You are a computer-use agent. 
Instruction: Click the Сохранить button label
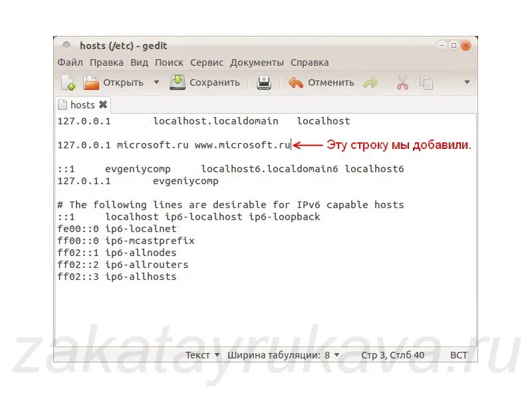214,82
